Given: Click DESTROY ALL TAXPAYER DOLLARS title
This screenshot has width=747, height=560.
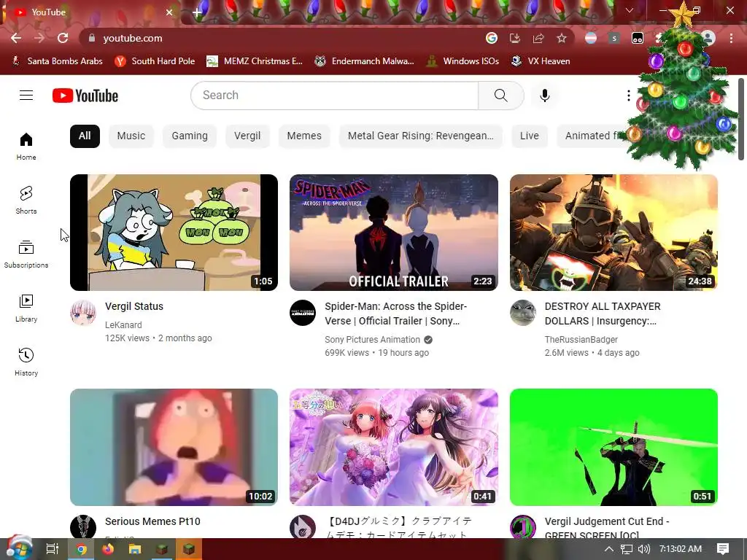Looking at the screenshot, I should [x=603, y=314].
